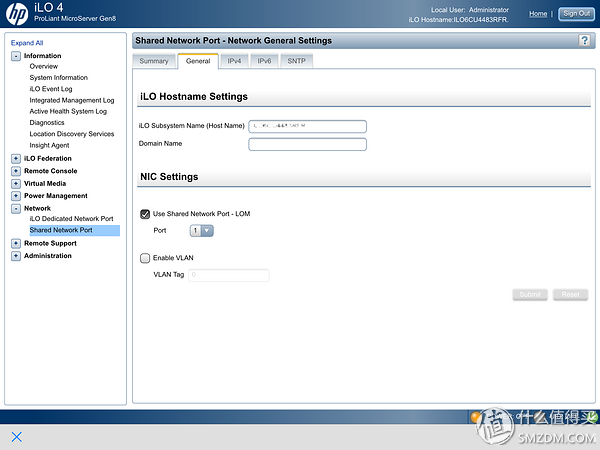Enable the VLAN checkbox
Image resolution: width=600 pixels, height=450 pixels.
point(145,258)
